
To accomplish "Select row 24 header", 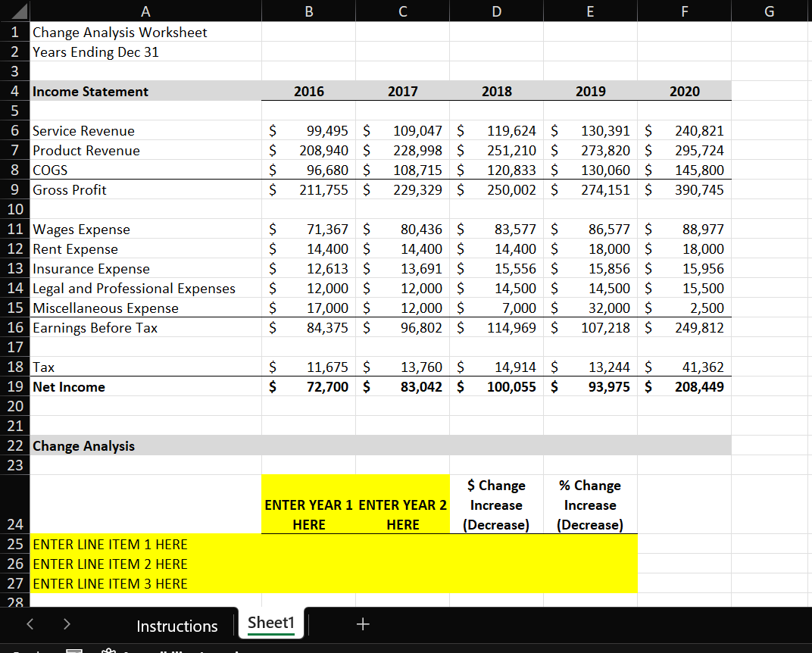I will 15,505.
